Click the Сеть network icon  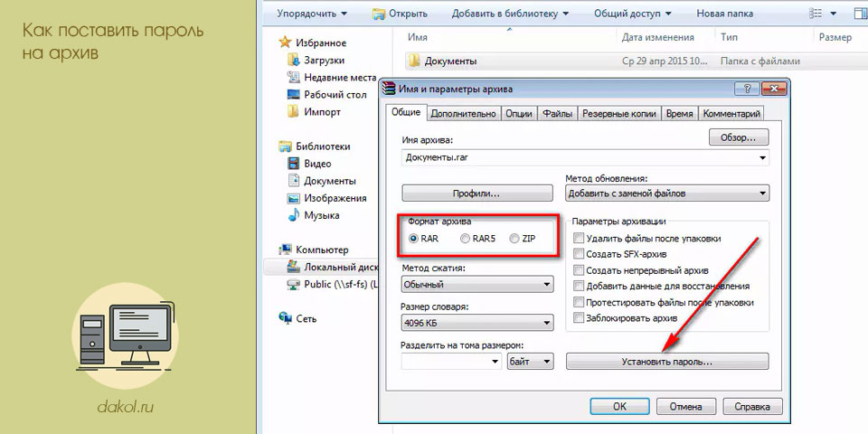[285, 318]
